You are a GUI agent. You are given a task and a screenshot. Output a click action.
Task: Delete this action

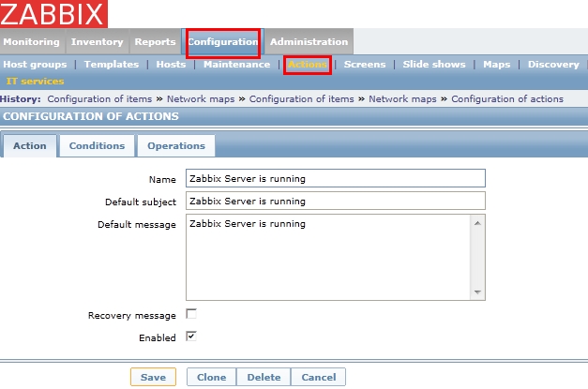pos(264,377)
